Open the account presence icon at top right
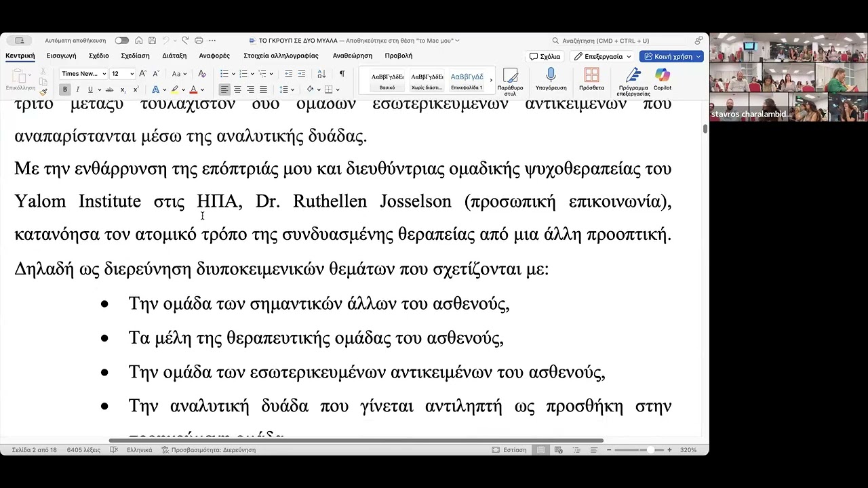 [x=698, y=41]
